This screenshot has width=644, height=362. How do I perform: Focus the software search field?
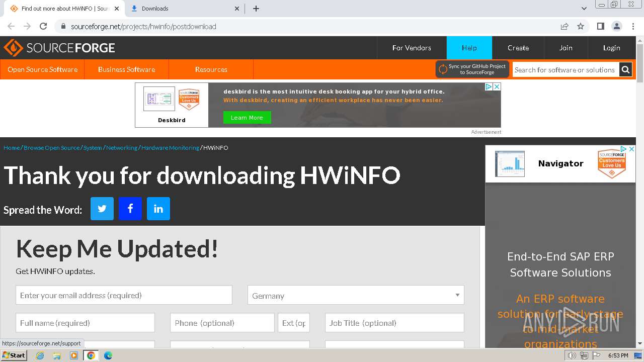566,70
